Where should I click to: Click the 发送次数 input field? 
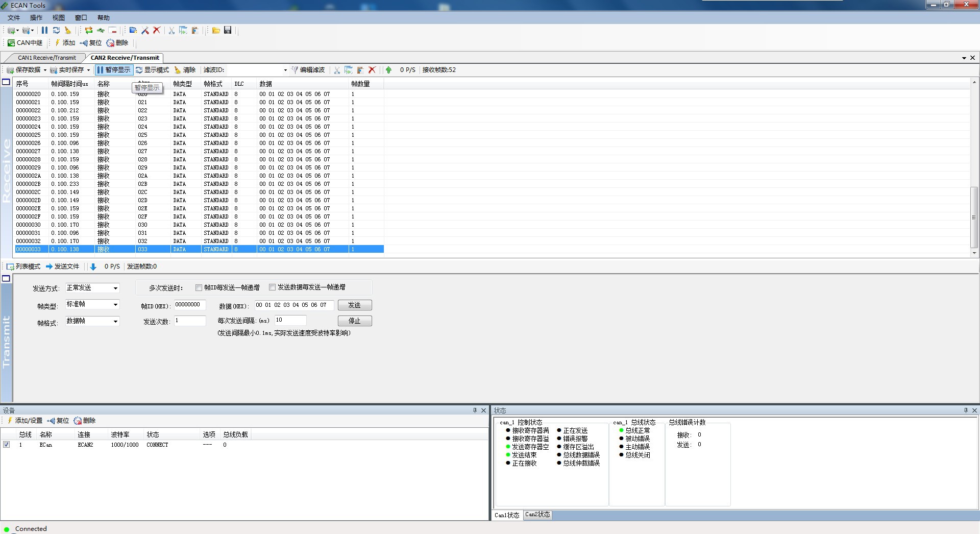190,321
